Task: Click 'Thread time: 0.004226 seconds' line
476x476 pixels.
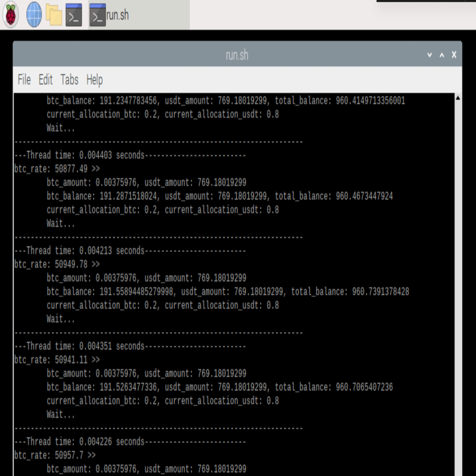Action: 130,442
